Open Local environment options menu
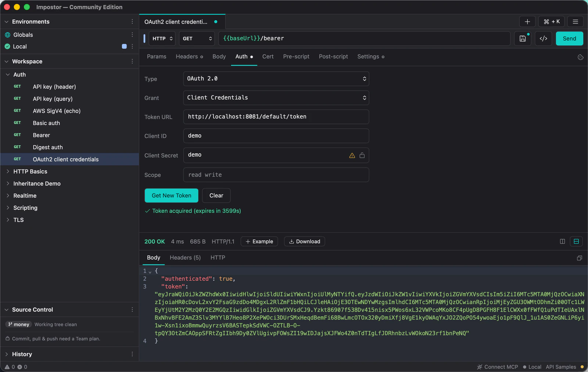588x372 pixels. tap(132, 46)
